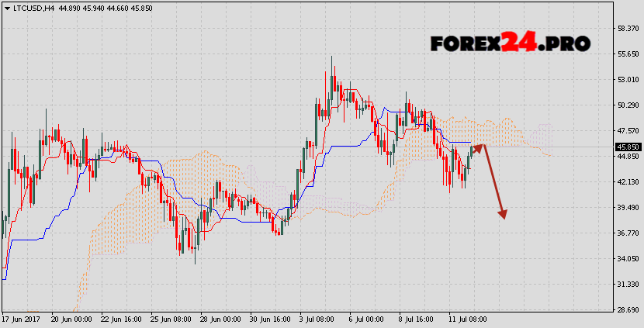Click the 47.570 price axis label
Viewport: 644px width, 328px height.
(628, 130)
